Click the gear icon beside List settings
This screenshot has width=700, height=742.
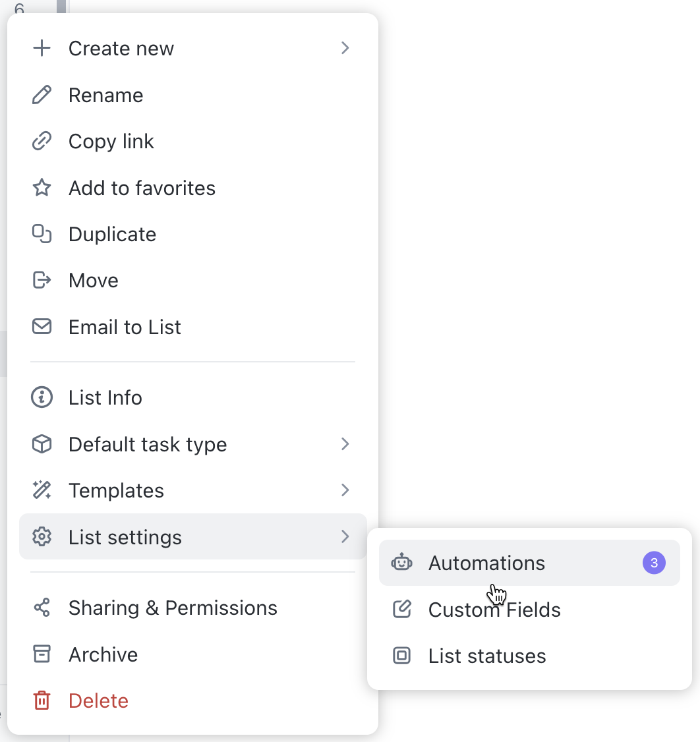pyautogui.click(x=42, y=537)
